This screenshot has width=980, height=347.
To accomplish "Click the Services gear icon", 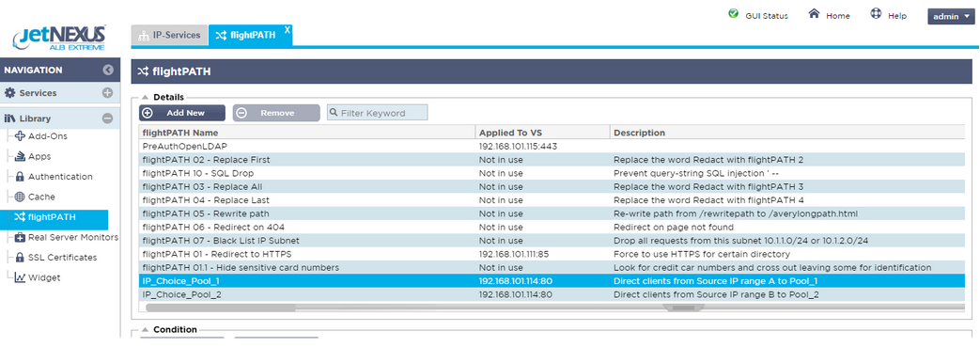I will pos(9,93).
